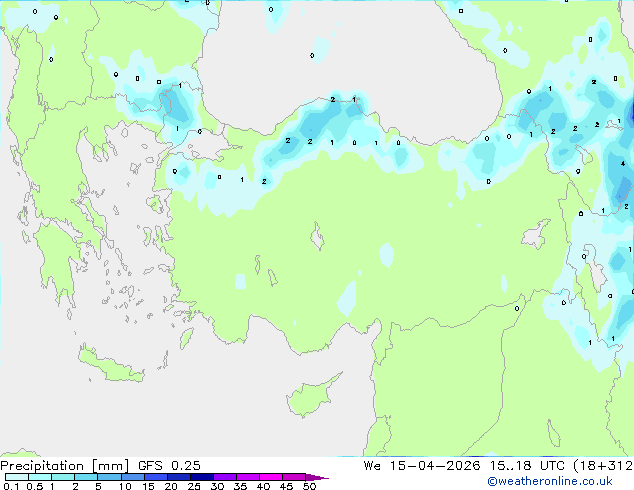Click the '25' legend scale label
The height and width of the screenshot is (490, 634).
click(x=194, y=486)
